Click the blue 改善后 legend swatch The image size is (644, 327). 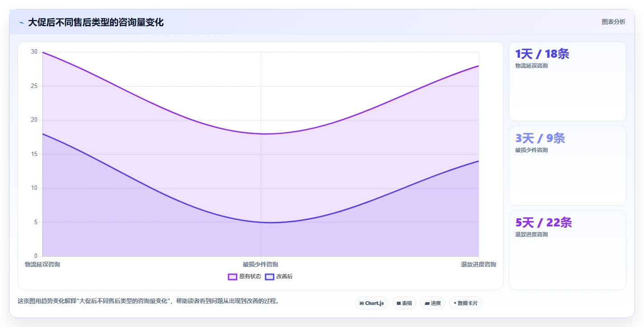tap(270, 276)
